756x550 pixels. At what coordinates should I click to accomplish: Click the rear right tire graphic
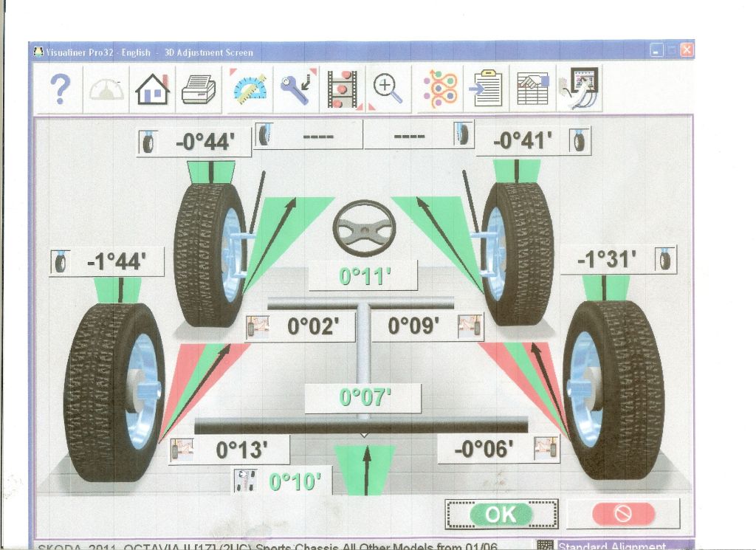click(x=614, y=390)
